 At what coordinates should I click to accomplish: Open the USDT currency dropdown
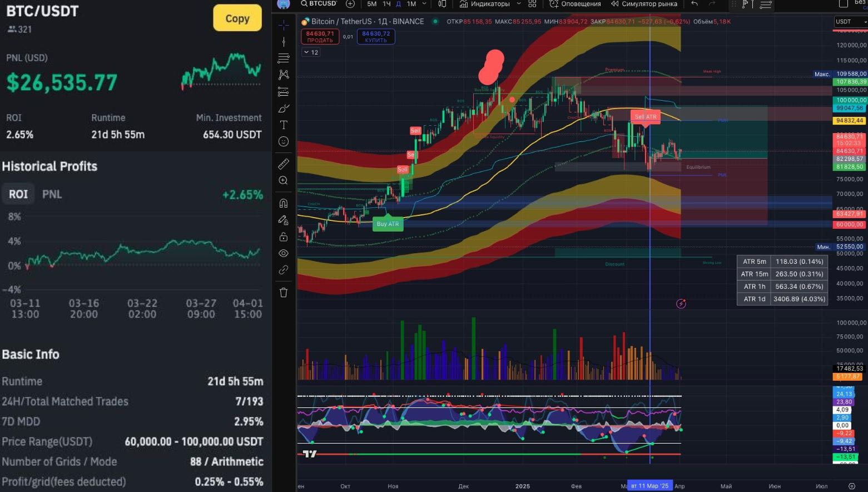(x=851, y=22)
